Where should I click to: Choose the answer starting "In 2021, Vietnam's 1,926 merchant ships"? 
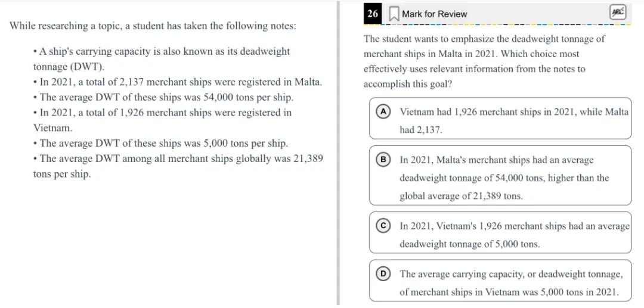[514, 235]
